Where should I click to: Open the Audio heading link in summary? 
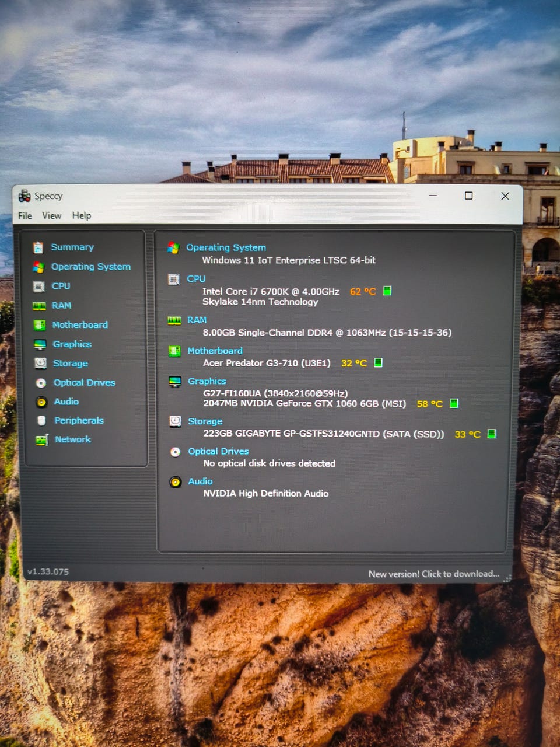click(x=200, y=481)
